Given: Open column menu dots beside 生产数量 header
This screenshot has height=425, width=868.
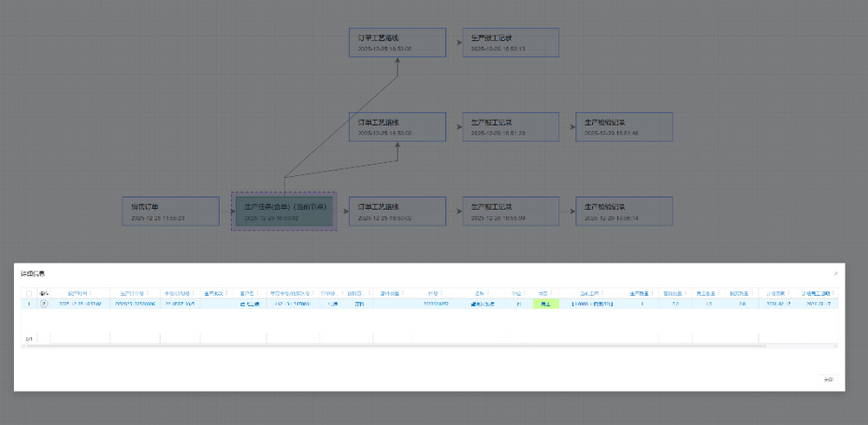Looking at the screenshot, I should 652,293.
